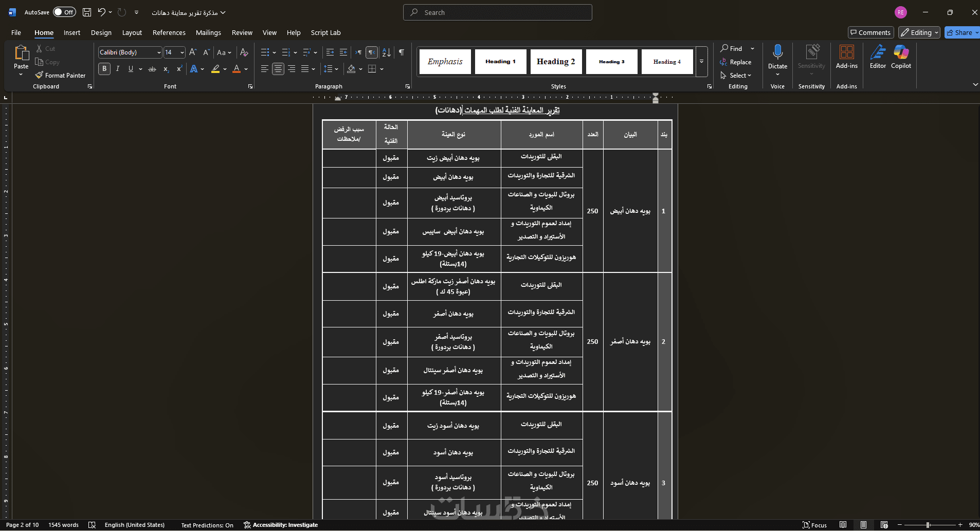Image resolution: width=980 pixels, height=531 pixels.
Task: Open the Select dropdown in Editing
Action: pyautogui.click(x=736, y=76)
